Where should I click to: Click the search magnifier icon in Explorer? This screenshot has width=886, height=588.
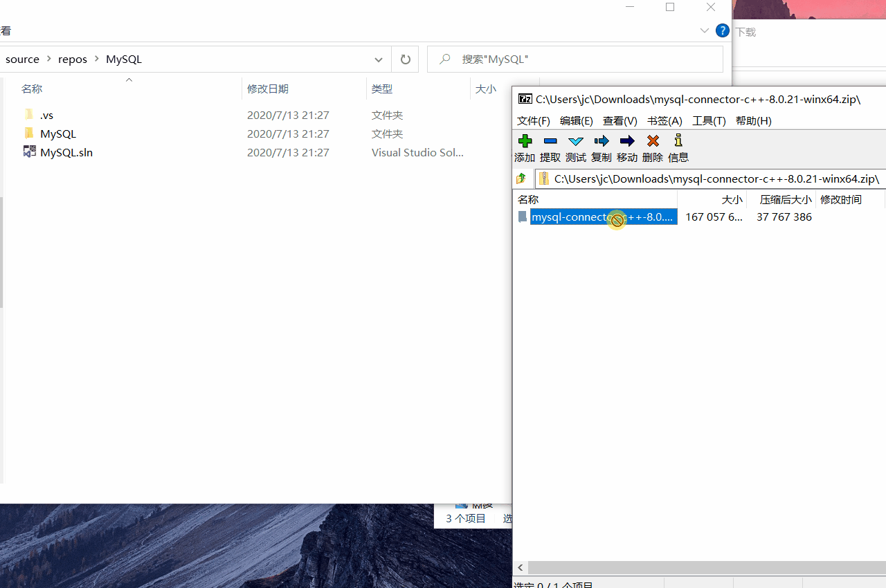(x=445, y=59)
